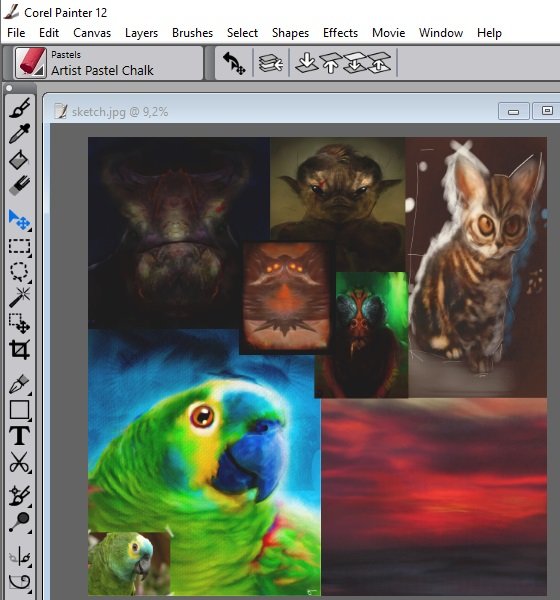The height and width of the screenshot is (600, 560).
Task: Open the Pastels brush category selector
Action: tap(30, 63)
